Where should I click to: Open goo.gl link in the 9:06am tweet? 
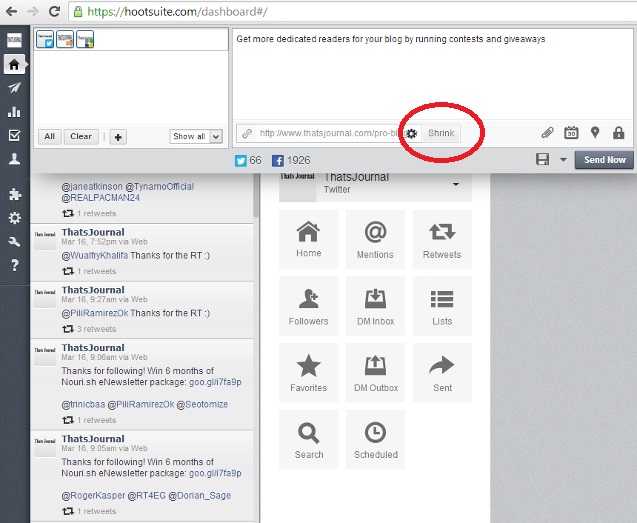pos(215,382)
